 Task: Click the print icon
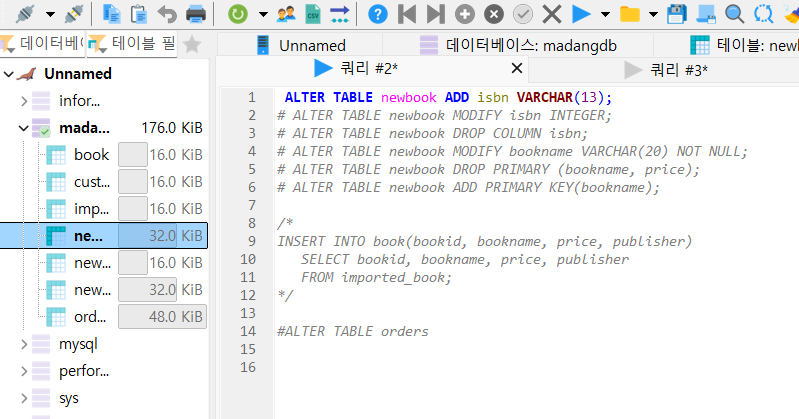[x=196, y=14]
